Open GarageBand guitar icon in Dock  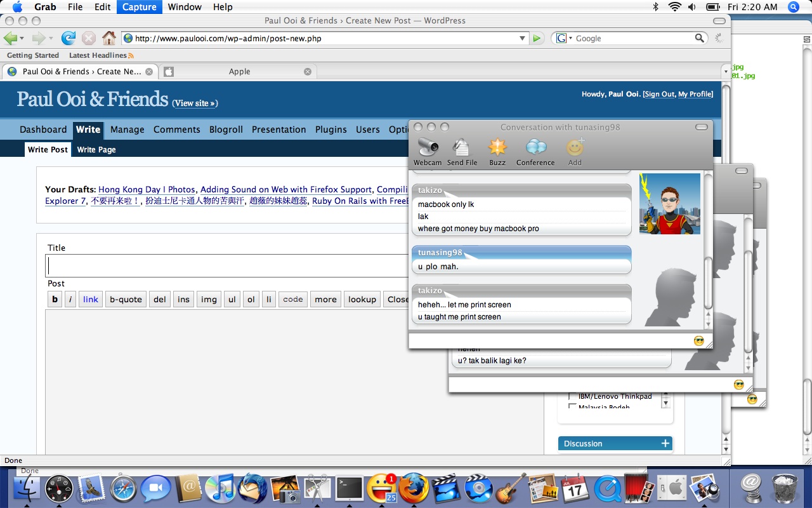coord(511,489)
